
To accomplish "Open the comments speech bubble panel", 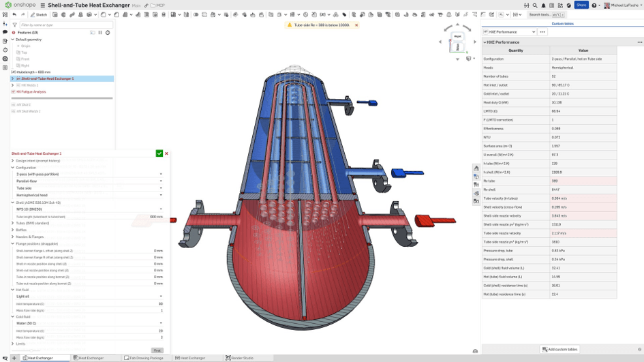I will click(x=5, y=32).
